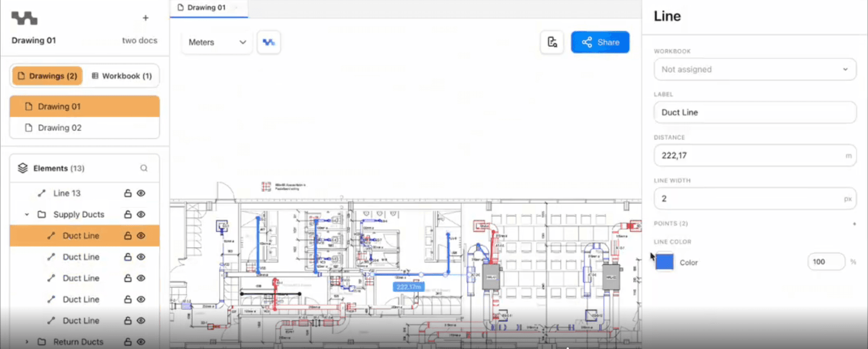Collapse the Supply Ducts folder
868x349 pixels.
27,215
